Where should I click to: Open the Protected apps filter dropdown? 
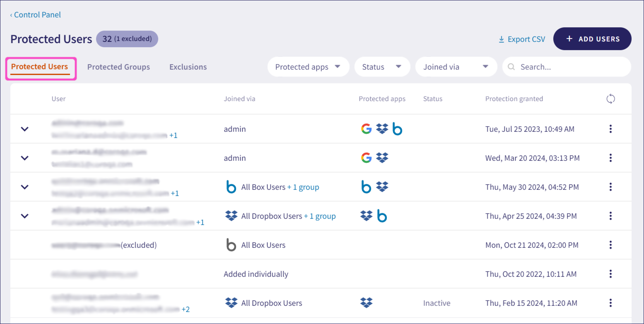(308, 66)
